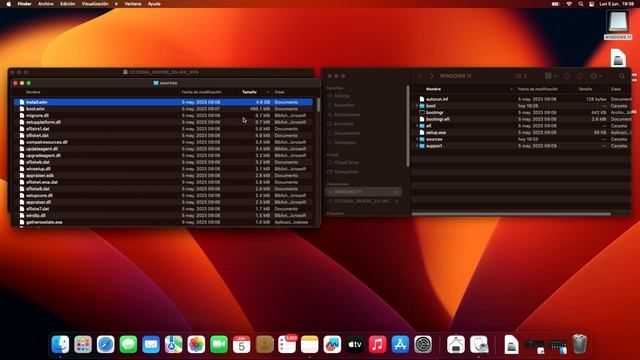The height and width of the screenshot is (360, 640).
Task: Expand sources folder in WINDOWS 11 window
Action: [417, 139]
